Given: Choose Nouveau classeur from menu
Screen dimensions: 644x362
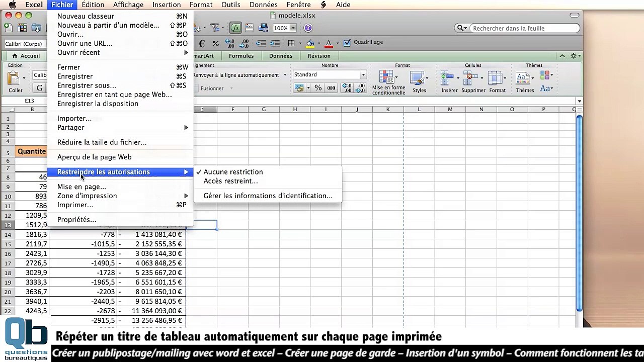Looking at the screenshot, I should 121,16.
